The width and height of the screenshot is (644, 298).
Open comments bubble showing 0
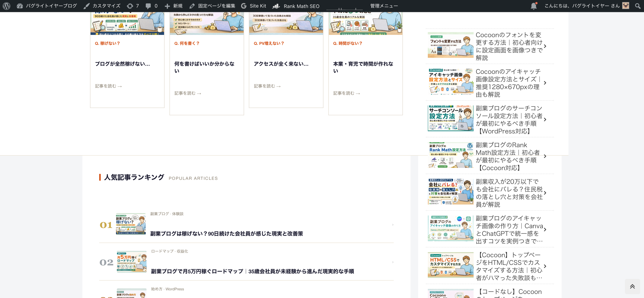[151, 6]
